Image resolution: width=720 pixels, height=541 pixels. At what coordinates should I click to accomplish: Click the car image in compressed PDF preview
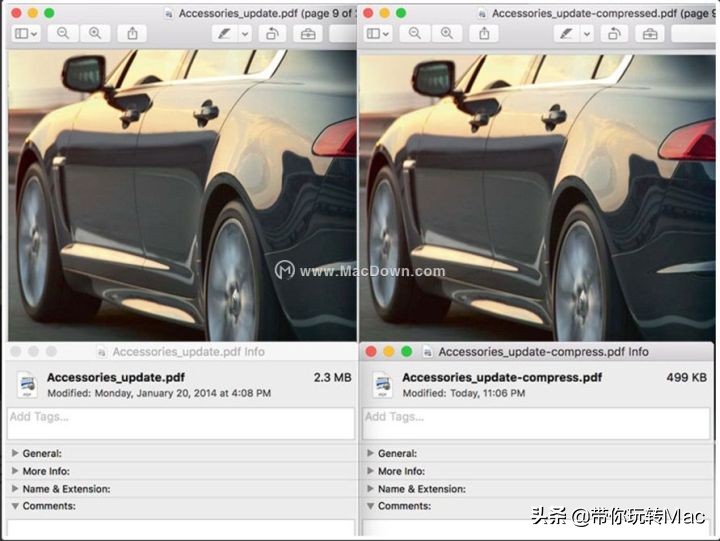[537, 197]
